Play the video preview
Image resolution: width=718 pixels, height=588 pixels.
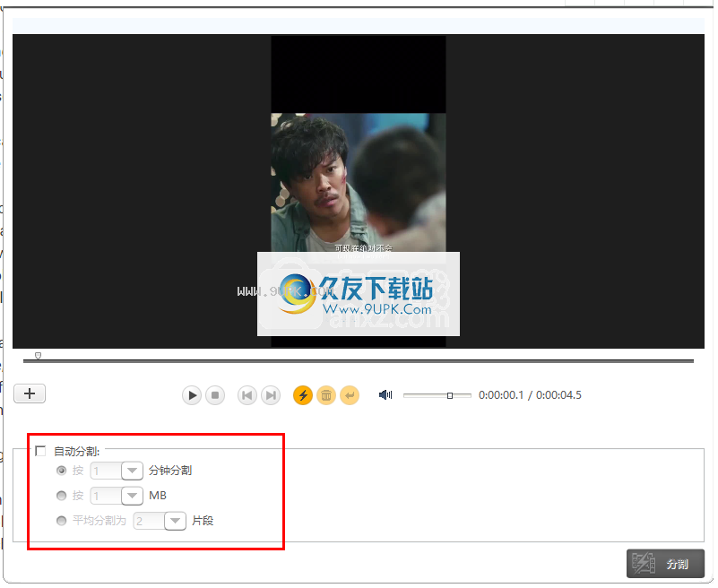pos(192,395)
